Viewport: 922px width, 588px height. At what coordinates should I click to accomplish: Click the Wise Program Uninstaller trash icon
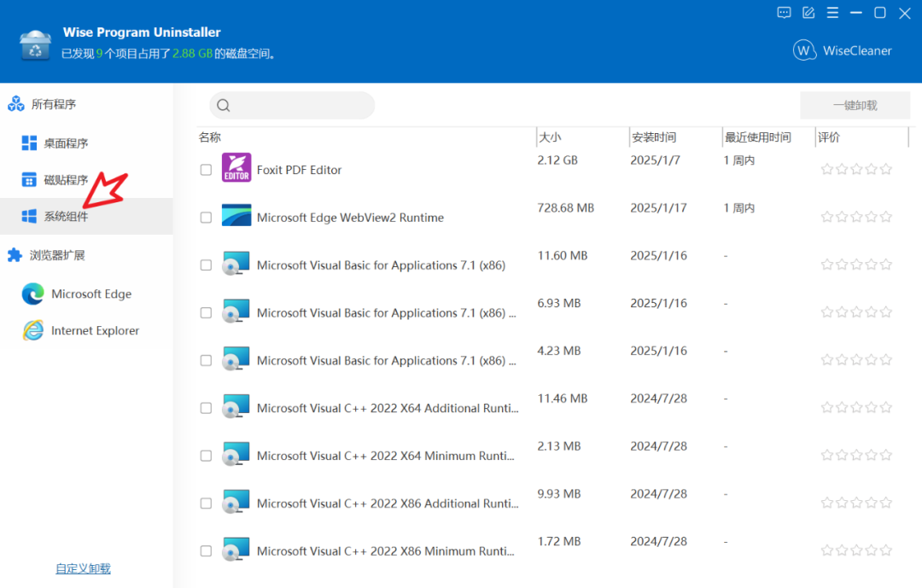(x=35, y=45)
